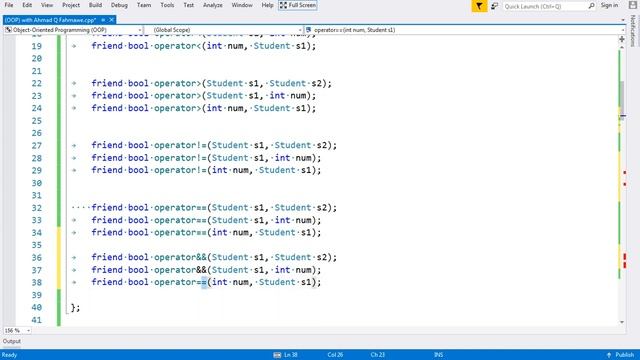Click the account icon next to Sign in
The width and height of the screenshot is (640, 360).
coord(632,5)
